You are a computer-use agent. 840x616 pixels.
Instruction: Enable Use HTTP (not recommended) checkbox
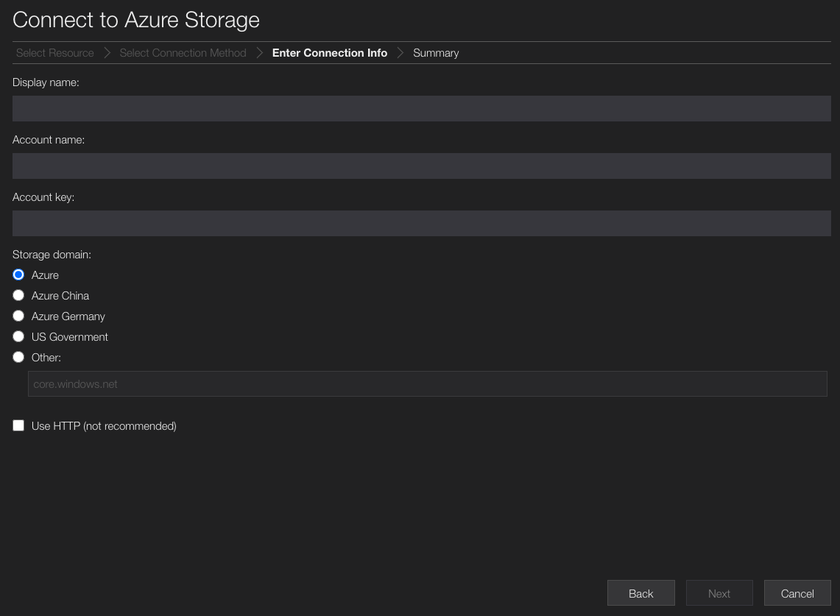pos(18,425)
